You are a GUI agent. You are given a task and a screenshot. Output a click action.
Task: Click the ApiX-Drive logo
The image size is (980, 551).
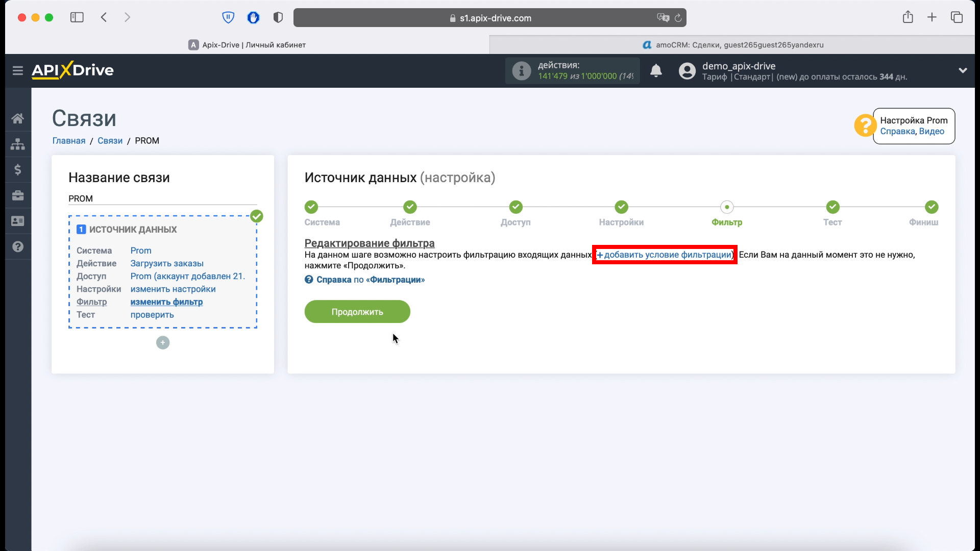(72, 70)
